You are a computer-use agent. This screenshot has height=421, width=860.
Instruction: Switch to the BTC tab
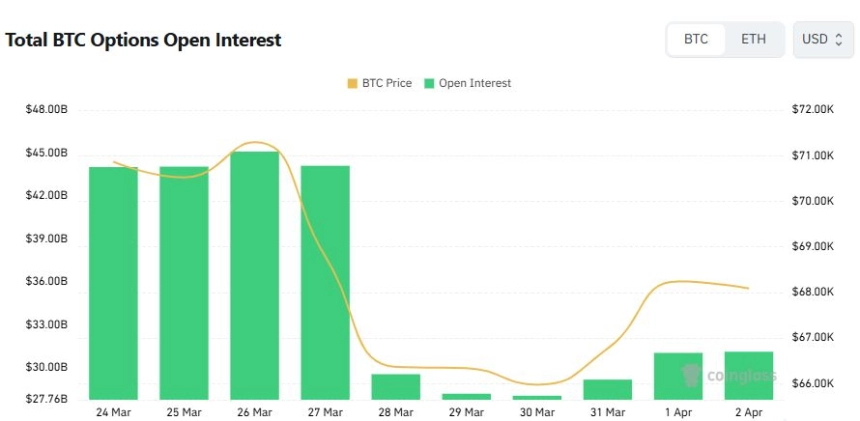click(696, 40)
